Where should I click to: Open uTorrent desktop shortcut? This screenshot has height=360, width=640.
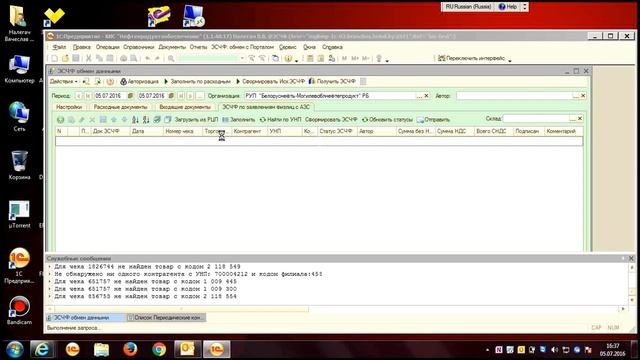click(19, 214)
